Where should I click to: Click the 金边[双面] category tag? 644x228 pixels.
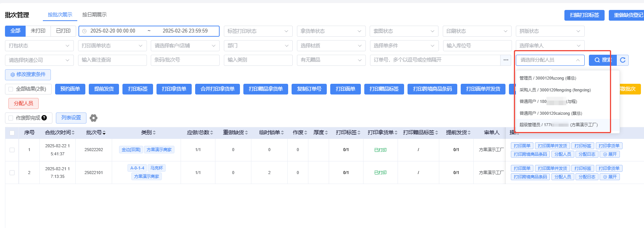coord(131,150)
